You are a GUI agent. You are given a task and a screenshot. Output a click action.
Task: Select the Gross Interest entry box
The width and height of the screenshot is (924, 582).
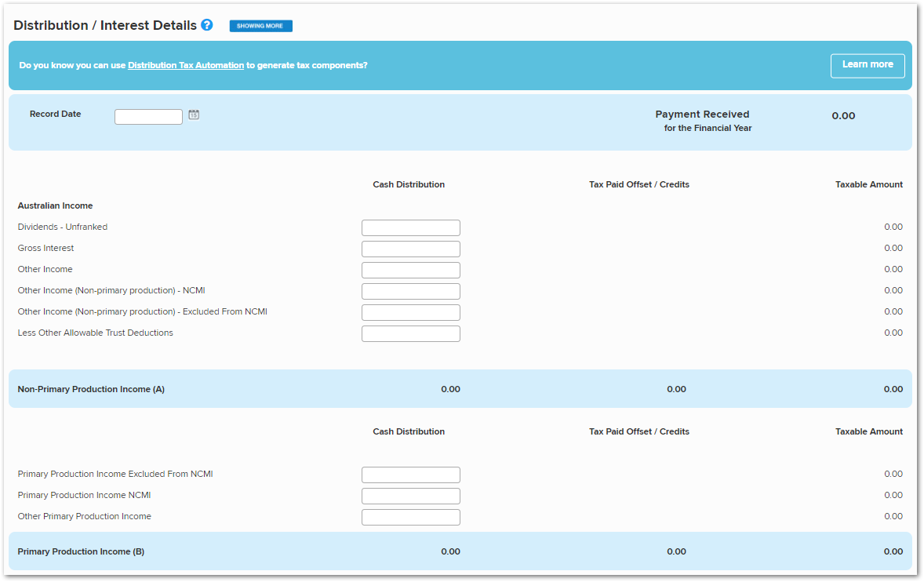click(410, 249)
